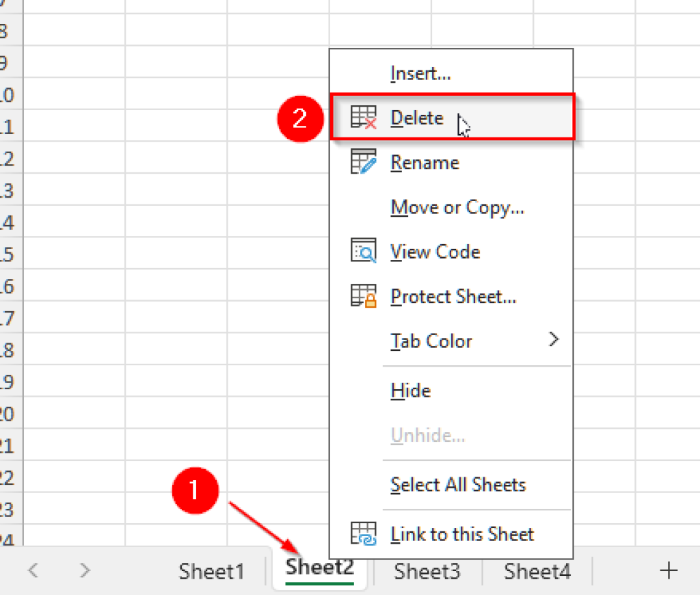Click the next sheet navigation arrow
Viewport: 700px width, 595px height.
(x=83, y=570)
